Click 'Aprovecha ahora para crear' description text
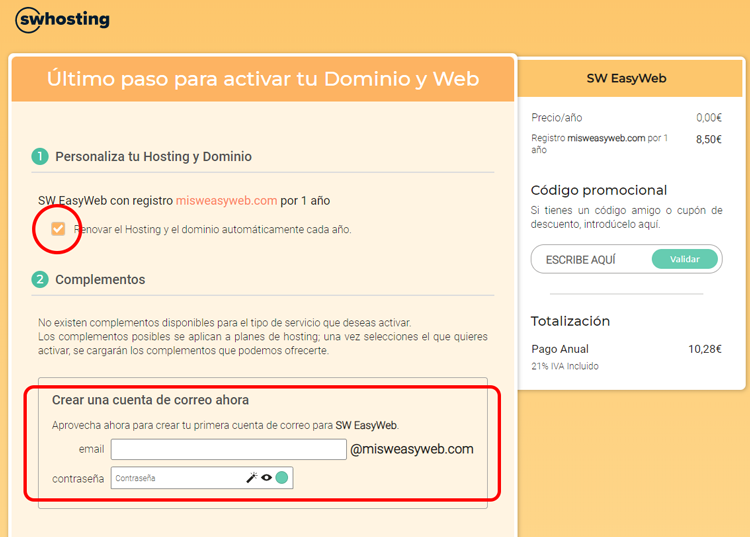This screenshot has height=537, width=750. click(225, 426)
